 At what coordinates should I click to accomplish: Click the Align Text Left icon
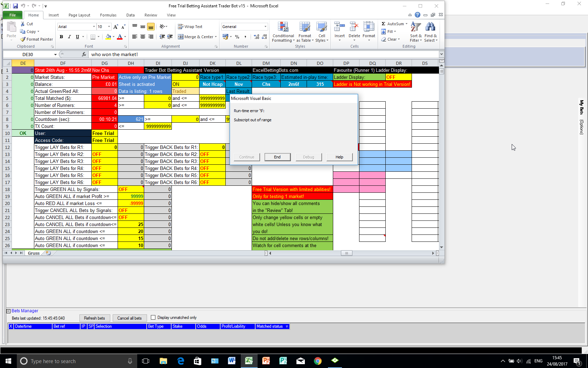pos(135,37)
